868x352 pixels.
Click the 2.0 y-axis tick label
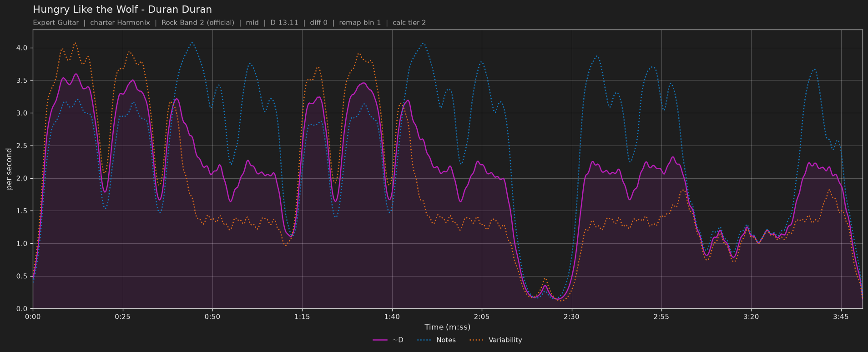[x=22, y=179]
